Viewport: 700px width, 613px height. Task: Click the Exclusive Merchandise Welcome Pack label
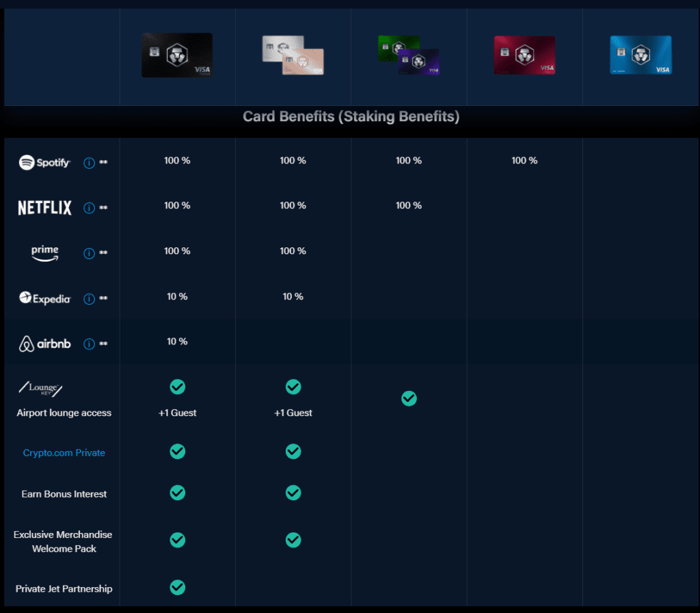coord(63,542)
